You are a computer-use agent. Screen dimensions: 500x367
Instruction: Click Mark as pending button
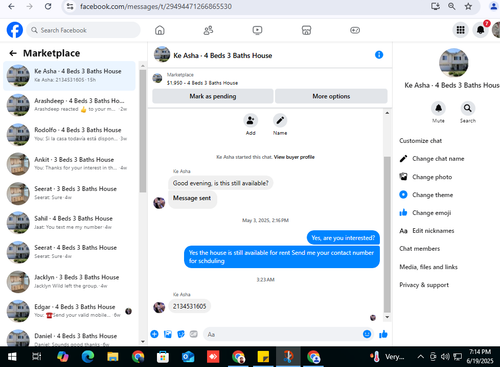pyautogui.click(x=213, y=96)
